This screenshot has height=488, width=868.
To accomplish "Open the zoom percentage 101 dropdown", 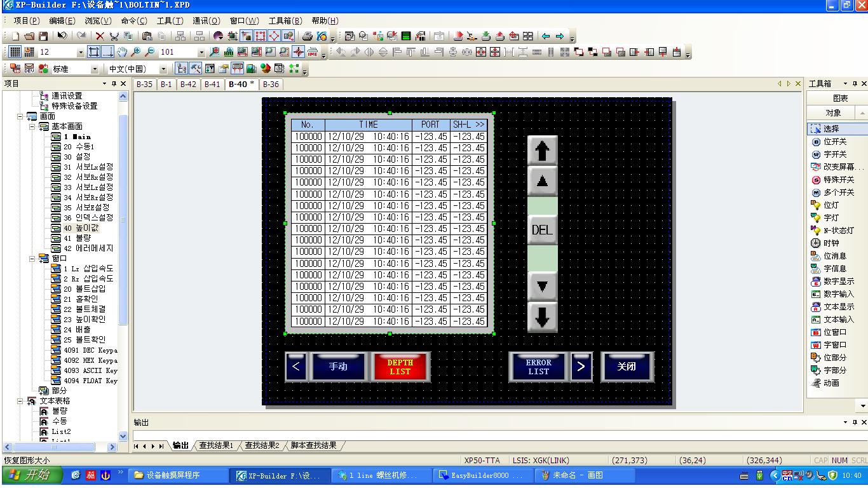I will pyautogui.click(x=202, y=53).
